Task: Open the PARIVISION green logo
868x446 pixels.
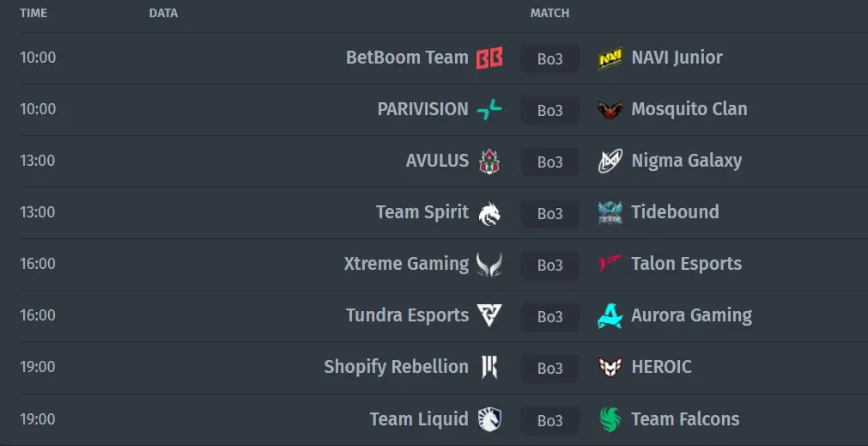Action: point(489,110)
